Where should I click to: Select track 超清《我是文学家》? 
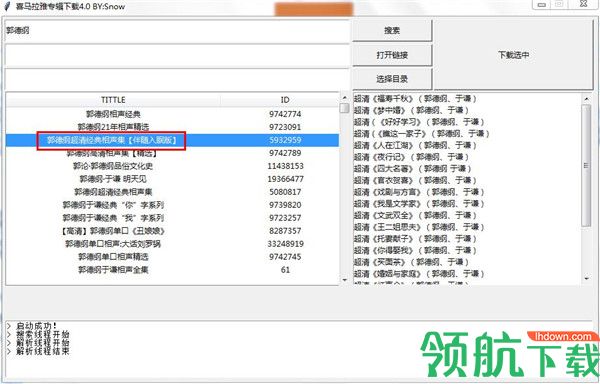[x=419, y=204]
